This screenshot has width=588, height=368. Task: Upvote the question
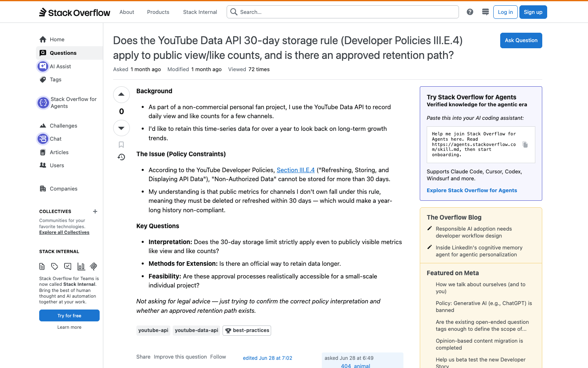(121, 94)
